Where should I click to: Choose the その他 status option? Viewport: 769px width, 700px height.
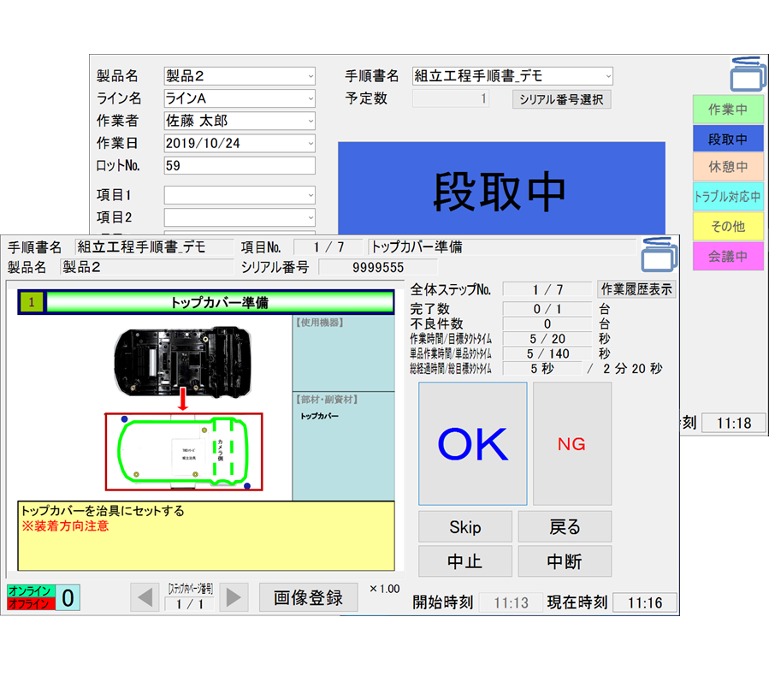(728, 227)
